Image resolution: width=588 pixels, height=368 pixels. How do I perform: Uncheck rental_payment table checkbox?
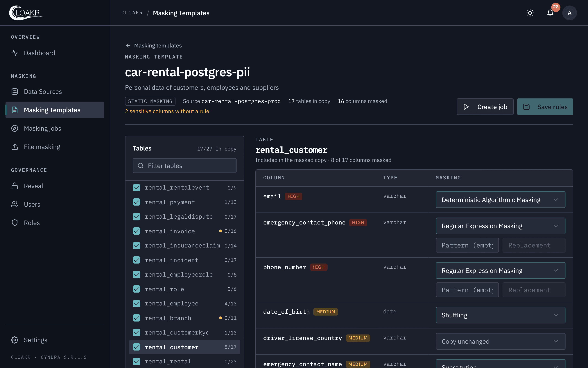(137, 202)
